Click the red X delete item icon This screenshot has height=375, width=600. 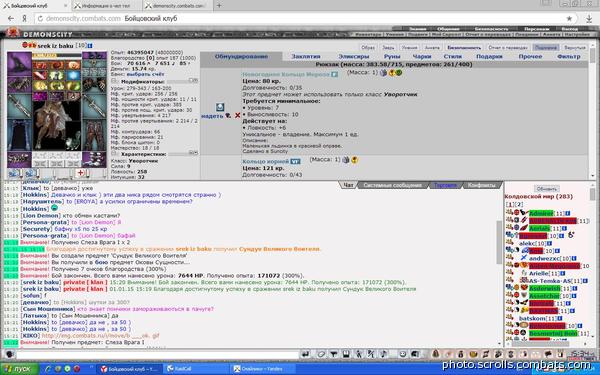pos(238,115)
